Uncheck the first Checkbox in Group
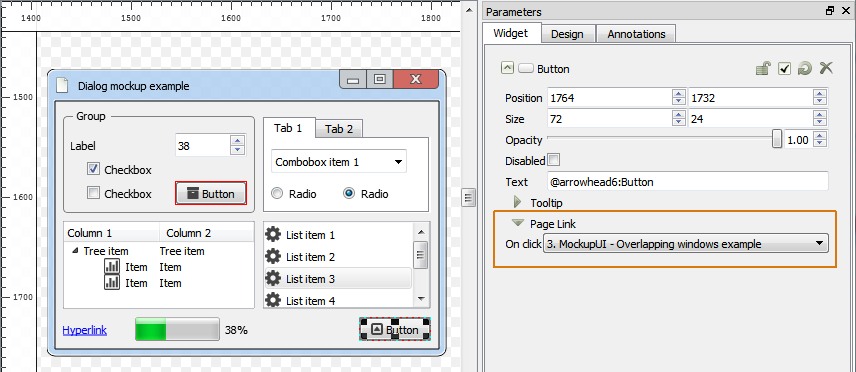The image size is (856, 372). (x=93, y=169)
